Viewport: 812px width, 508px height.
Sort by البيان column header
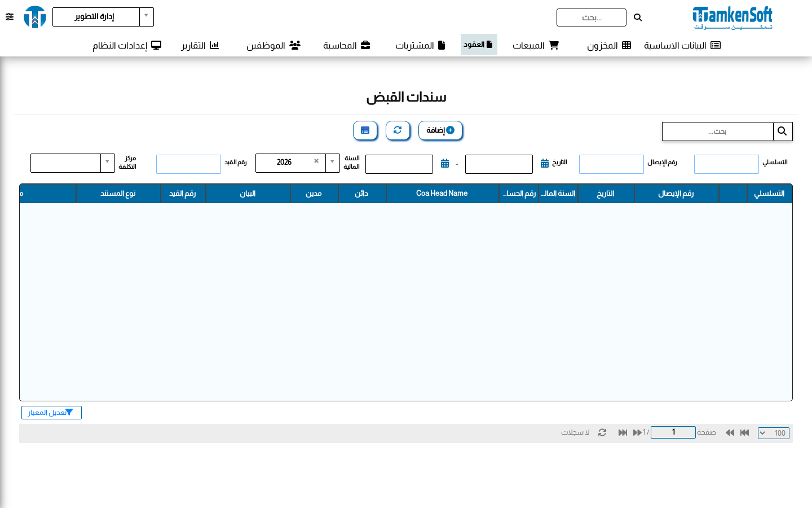pos(248,194)
